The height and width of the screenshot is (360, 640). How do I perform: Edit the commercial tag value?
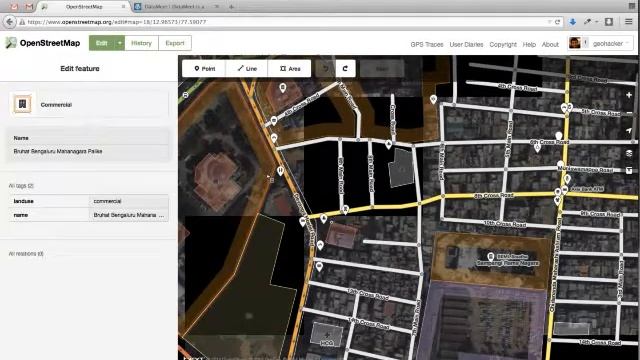tap(129, 201)
